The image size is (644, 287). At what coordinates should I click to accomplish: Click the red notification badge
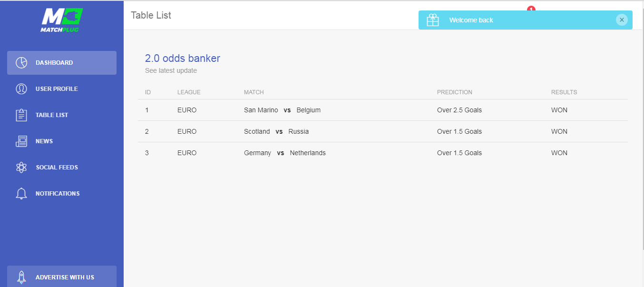point(531,9)
